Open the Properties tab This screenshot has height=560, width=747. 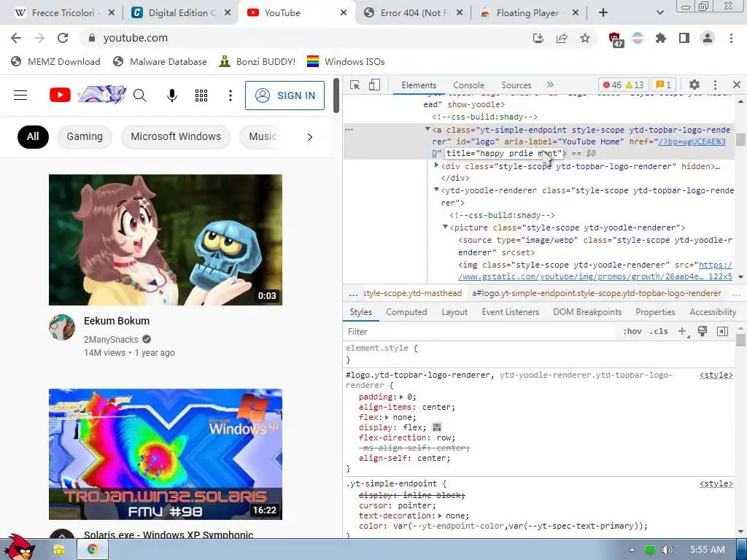click(655, 312)
